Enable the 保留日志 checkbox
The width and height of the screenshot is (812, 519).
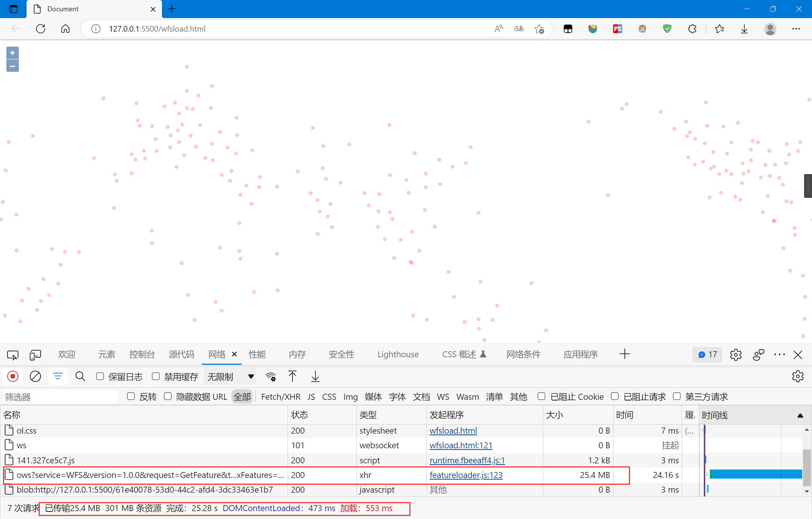[100, 376]
